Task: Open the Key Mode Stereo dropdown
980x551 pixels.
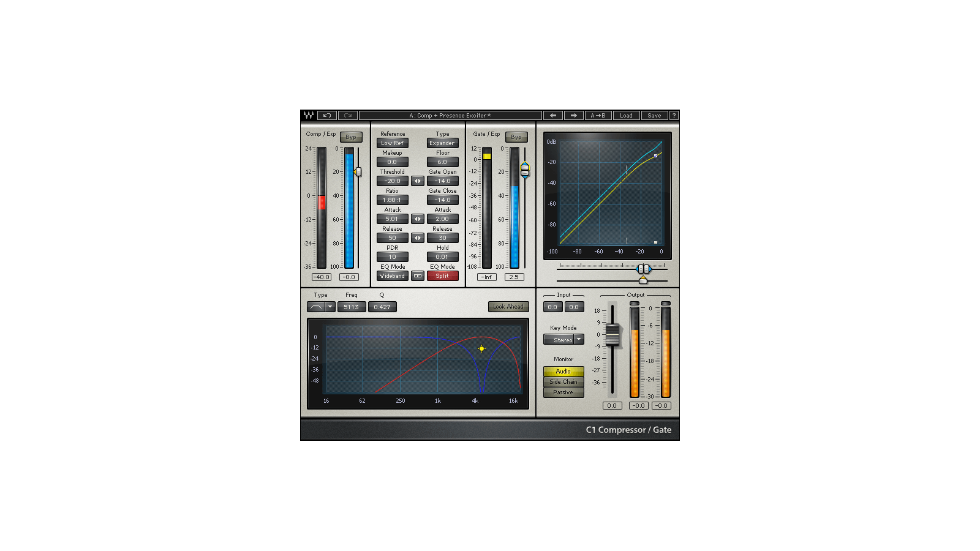Action: coord(563,340)
